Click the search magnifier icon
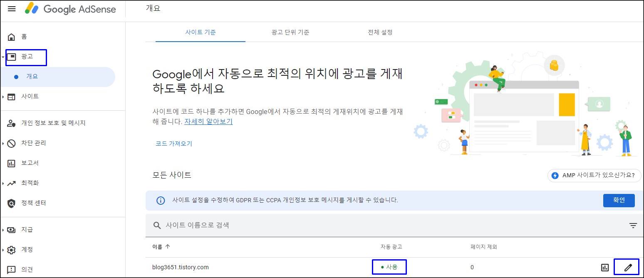The image size is (644, 278). [157, 225]
